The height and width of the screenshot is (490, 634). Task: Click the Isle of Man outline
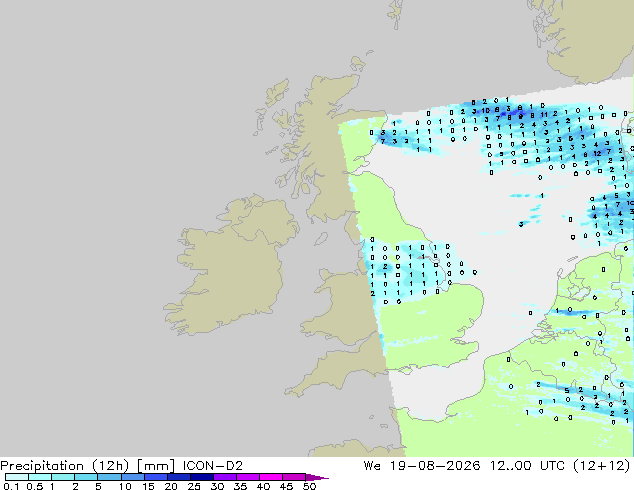click(x=321, y=239)
